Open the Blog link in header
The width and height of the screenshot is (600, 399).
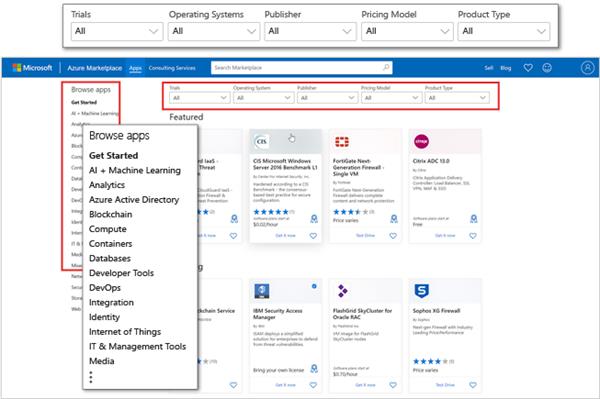(x=505, y=68)
